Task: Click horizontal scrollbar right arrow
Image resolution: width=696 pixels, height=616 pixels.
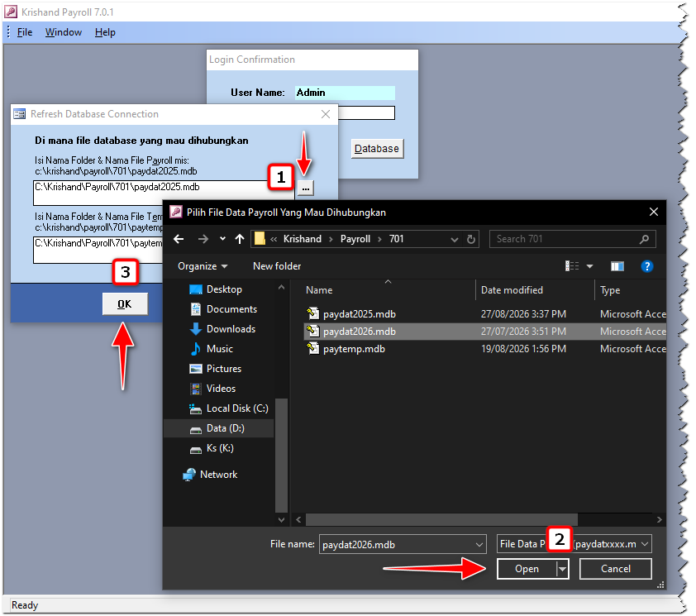Action: tap(659, 519)
